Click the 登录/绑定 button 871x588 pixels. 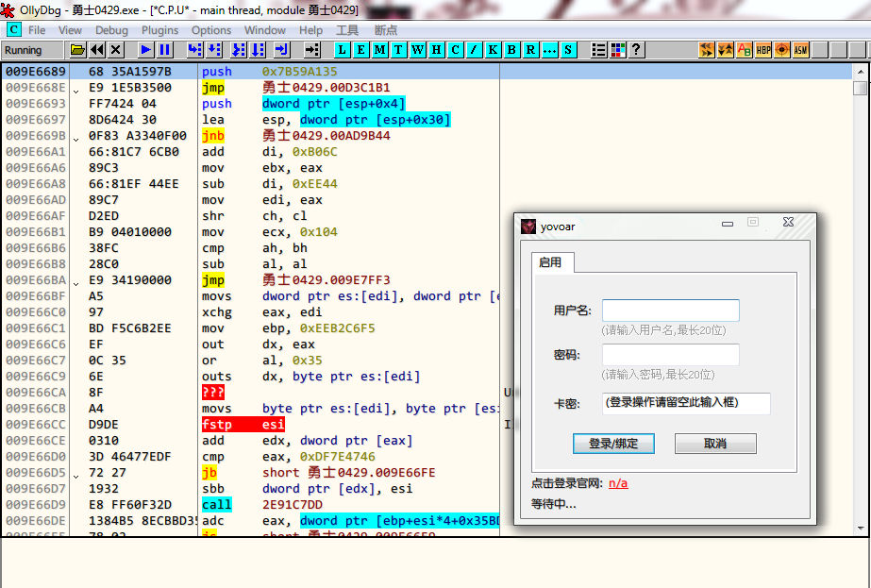(x=613, y=444)
